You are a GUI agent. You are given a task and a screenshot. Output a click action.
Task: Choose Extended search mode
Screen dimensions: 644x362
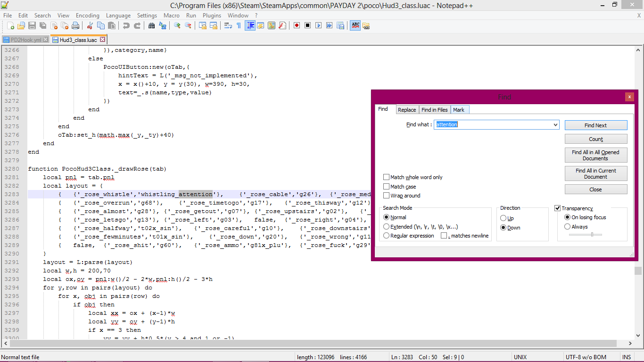point(387,227)
